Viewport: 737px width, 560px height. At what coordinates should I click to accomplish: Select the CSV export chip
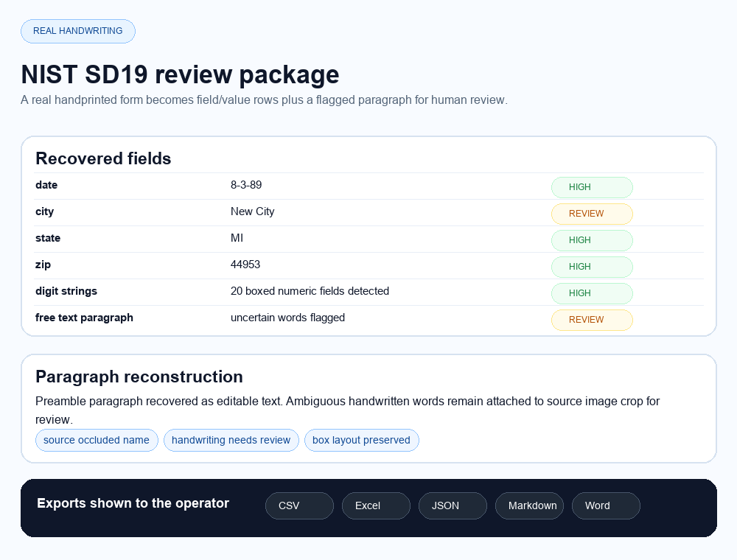coord(299,505)
